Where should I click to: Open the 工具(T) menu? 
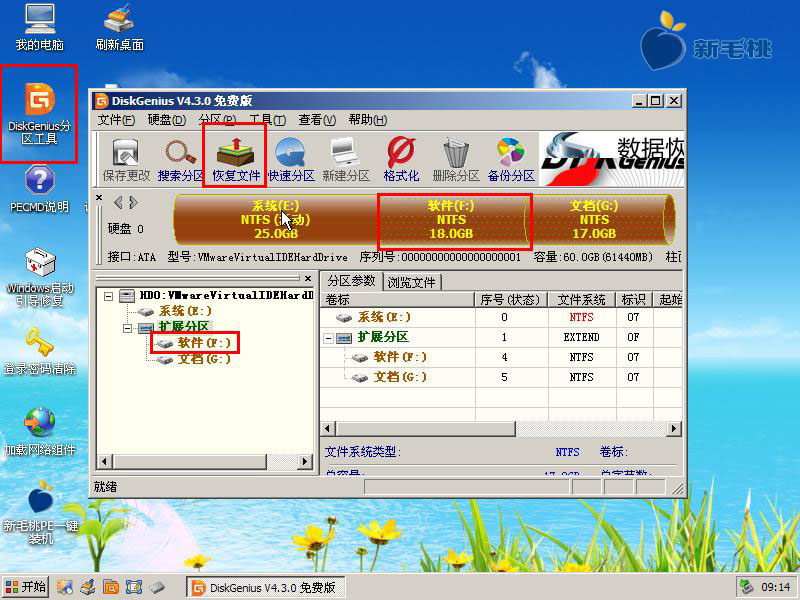point(267,120)
